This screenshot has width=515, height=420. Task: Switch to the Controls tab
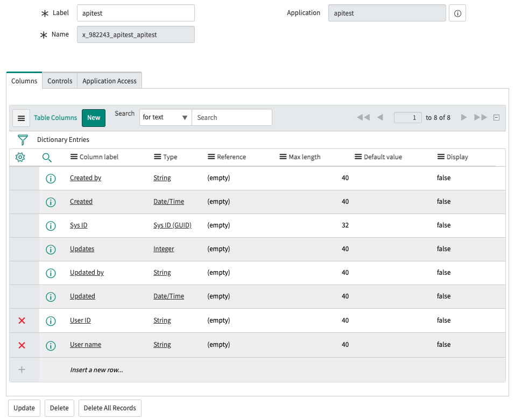(x=59, y=81)
